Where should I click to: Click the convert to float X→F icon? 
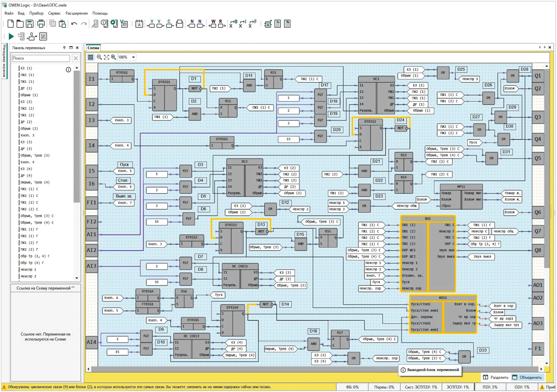[x=252, y=24]
